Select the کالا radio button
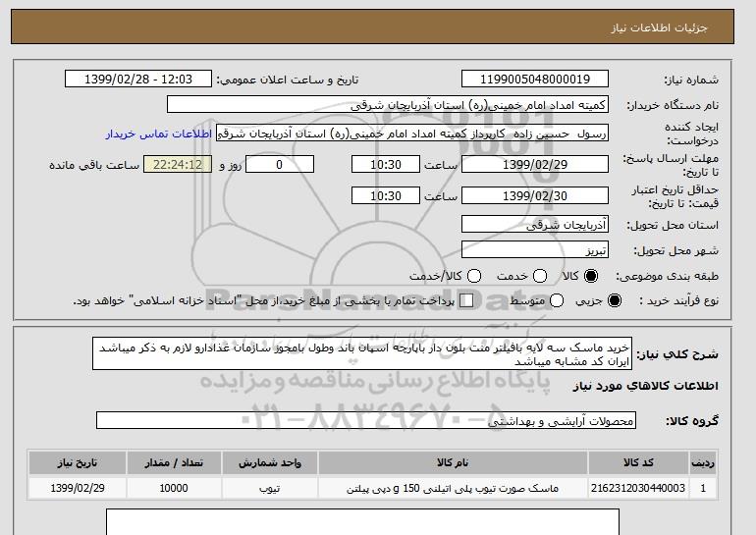 591,276
